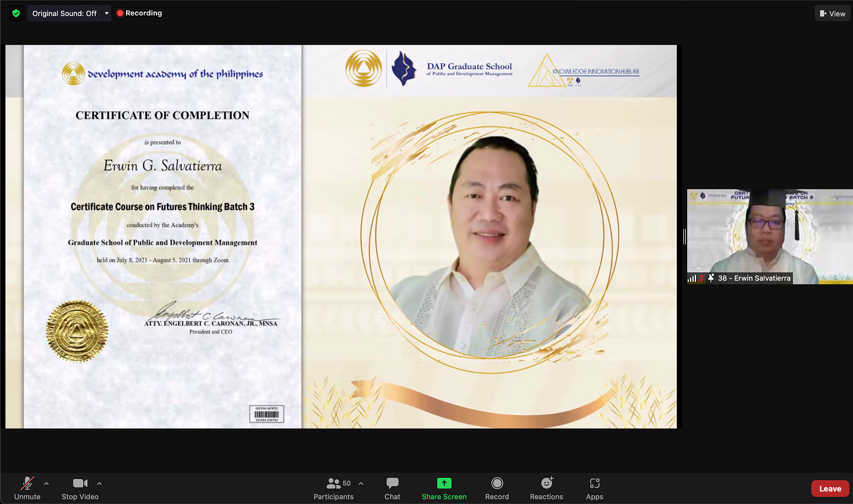Viewport: 853px width, 504px height.
Task: Open the Reactions menu
Action: point(547,489)
